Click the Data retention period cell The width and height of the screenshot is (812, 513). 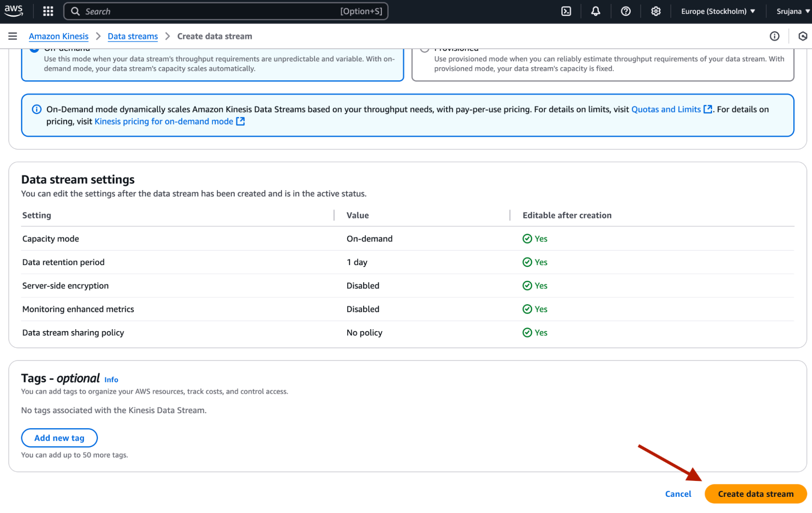(63, 262)
